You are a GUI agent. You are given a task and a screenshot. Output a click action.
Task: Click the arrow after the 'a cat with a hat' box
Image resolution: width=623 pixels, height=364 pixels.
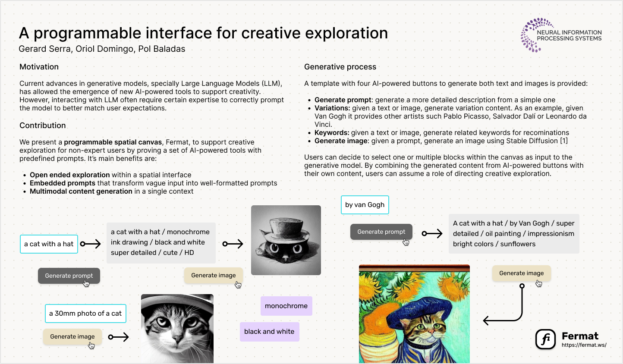coord(91,244)
